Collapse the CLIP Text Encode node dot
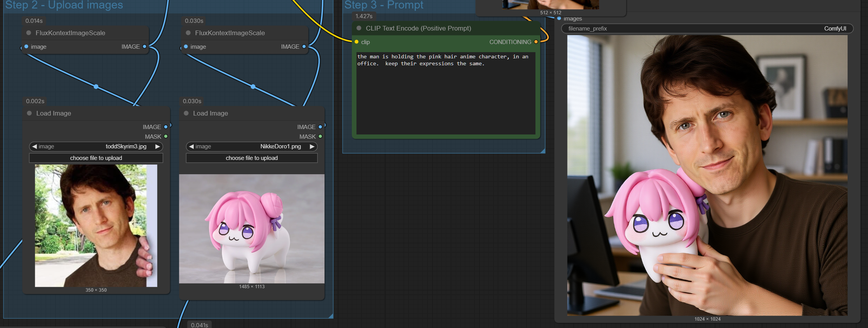 pyautogui.click(x=359, y=28)
